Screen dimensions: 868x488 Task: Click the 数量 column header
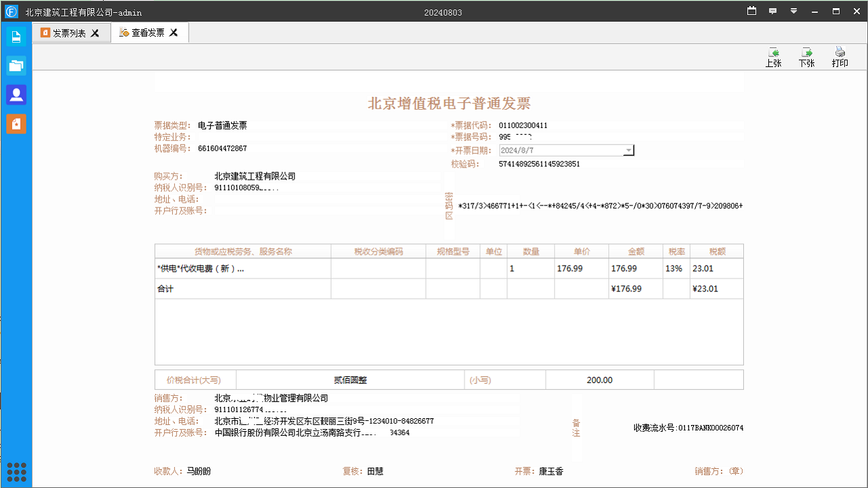[x=531, y=251]
